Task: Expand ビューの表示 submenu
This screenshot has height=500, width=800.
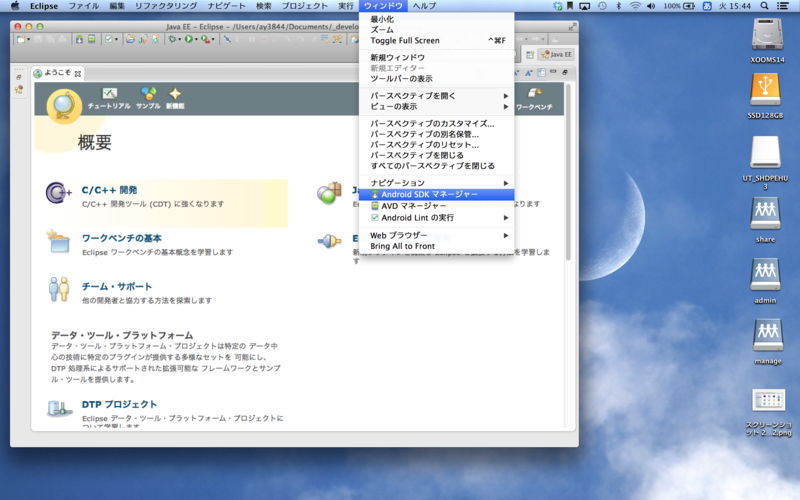Action: coord(436,107)
